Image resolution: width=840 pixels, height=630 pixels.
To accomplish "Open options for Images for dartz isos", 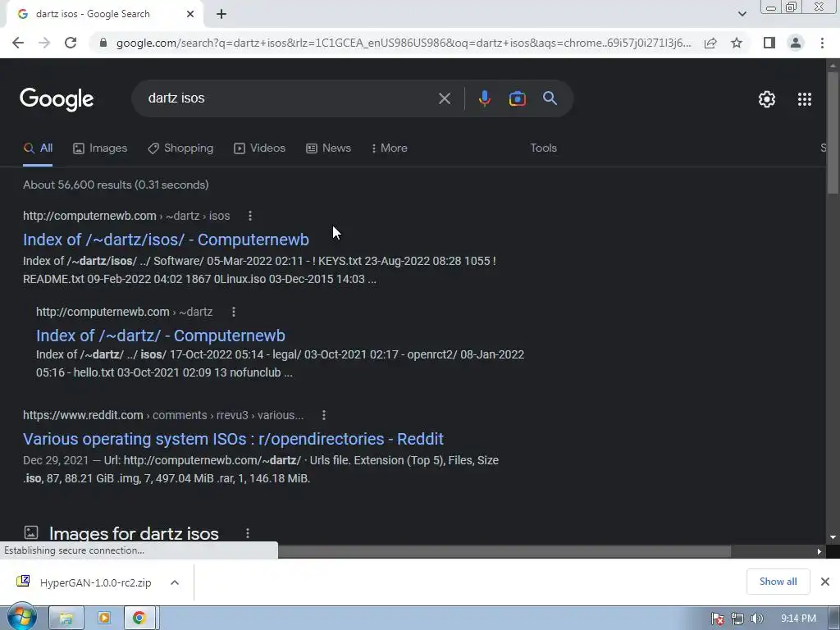I will [247, 533].
